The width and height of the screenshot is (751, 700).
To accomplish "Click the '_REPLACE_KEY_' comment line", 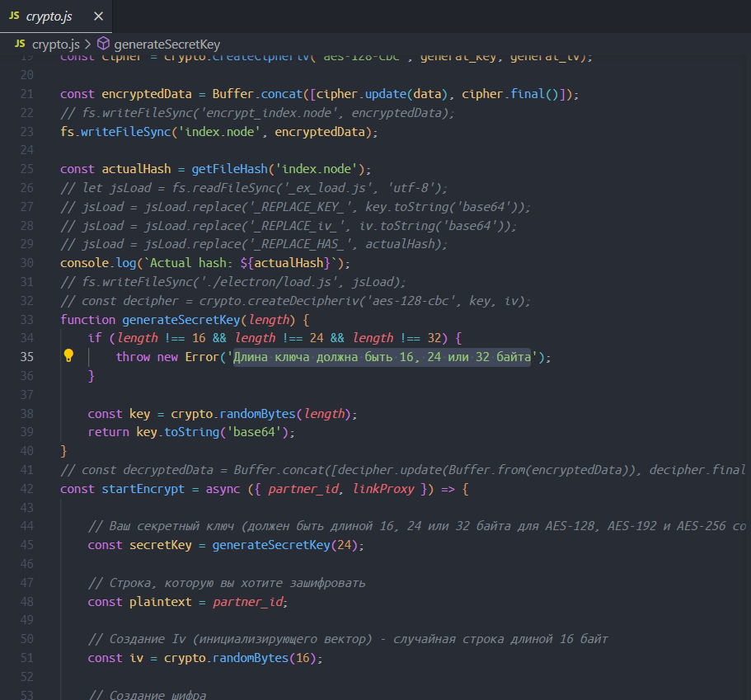I will click(295, 207).
